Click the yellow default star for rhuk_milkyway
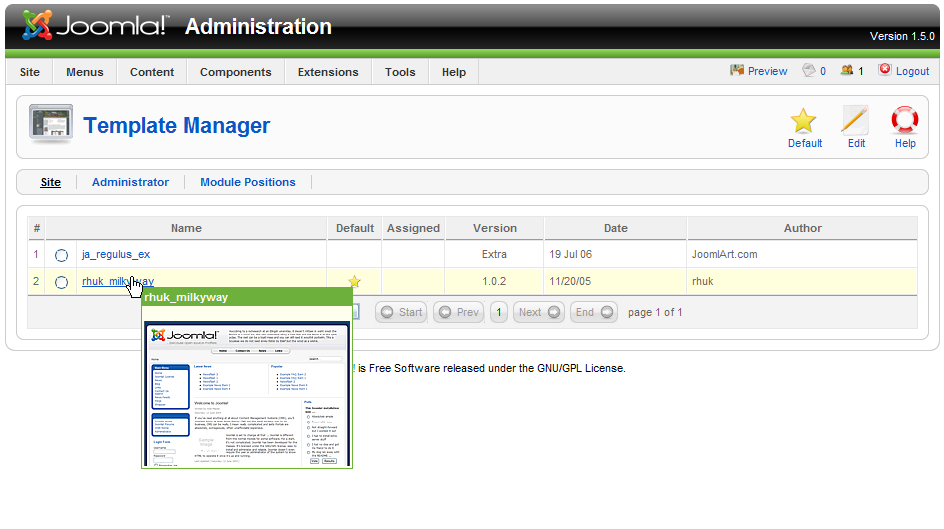Image resolution: width=944 pixels, height=529 pixels. (354, 282)
